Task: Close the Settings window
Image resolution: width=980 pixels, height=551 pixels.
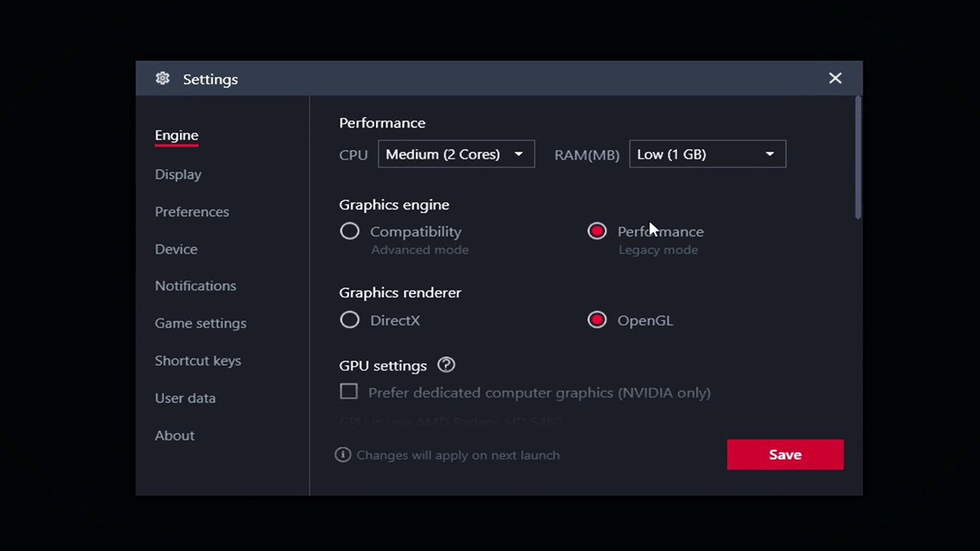Action: tap(835, 78)
